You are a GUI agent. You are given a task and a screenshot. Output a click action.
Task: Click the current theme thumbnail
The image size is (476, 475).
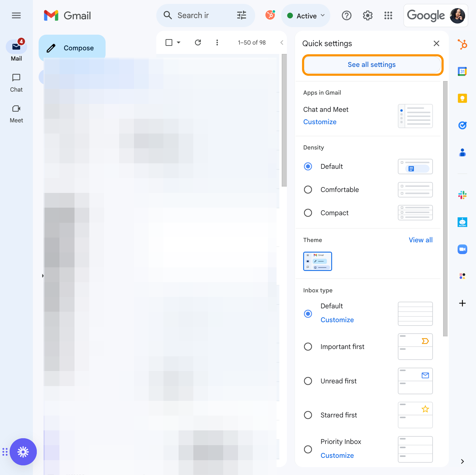[318, 261]
